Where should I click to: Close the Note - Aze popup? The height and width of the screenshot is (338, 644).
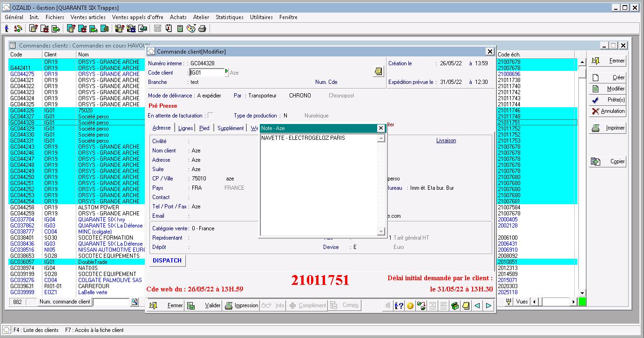pos(380,128)
